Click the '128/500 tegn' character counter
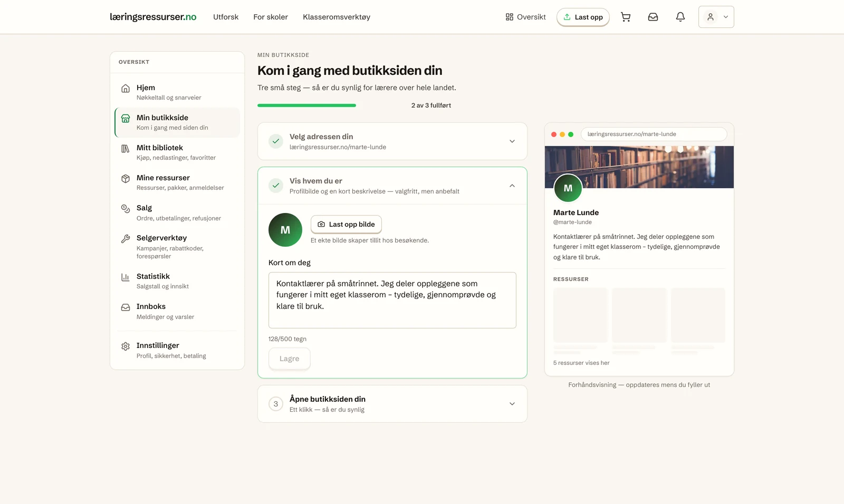The width and height of the screenshot is (844, 504). [x=287, y=339]
